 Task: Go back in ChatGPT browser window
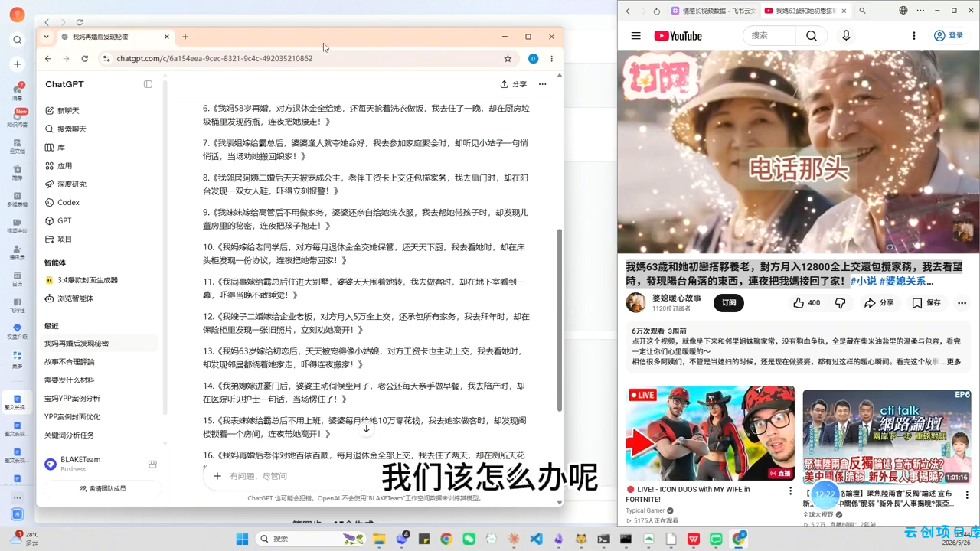(48, 58)
